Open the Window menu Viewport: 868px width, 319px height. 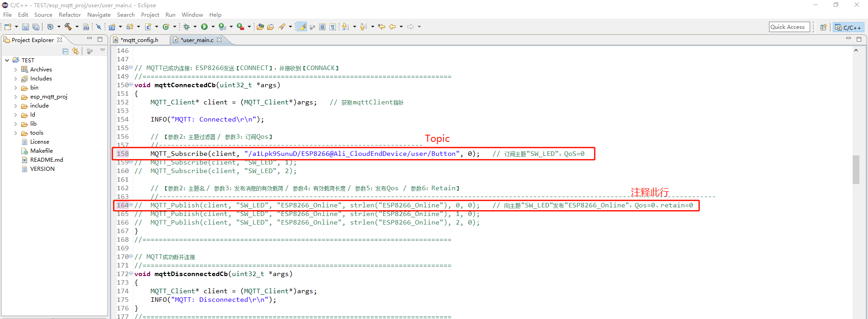pyautogui.click(x=192, y=14)
